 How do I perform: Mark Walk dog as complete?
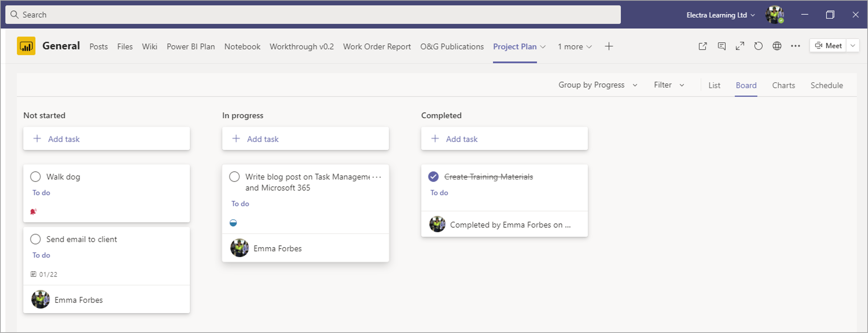click(x=35, y=177)
